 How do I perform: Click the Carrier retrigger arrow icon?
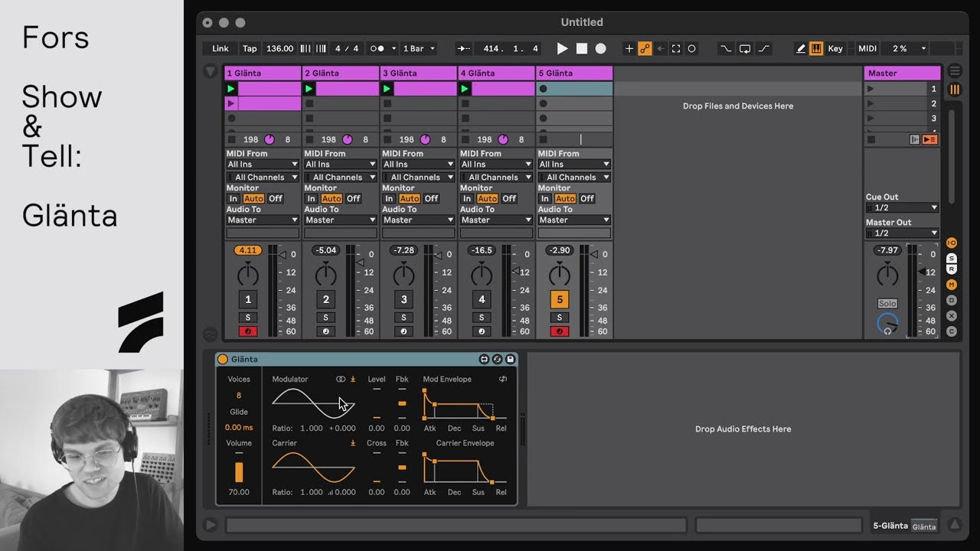click(353, 443)
